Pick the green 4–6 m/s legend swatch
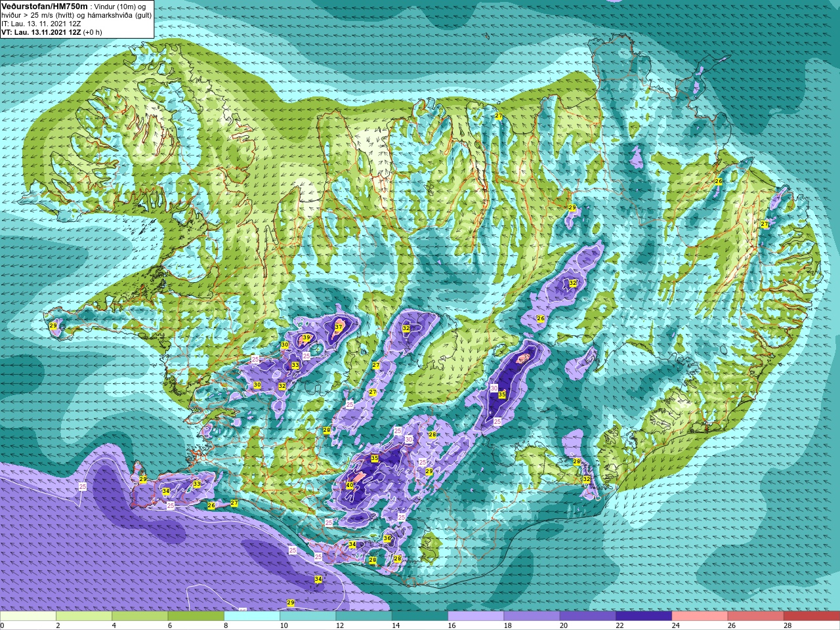 tap(140, 616)
